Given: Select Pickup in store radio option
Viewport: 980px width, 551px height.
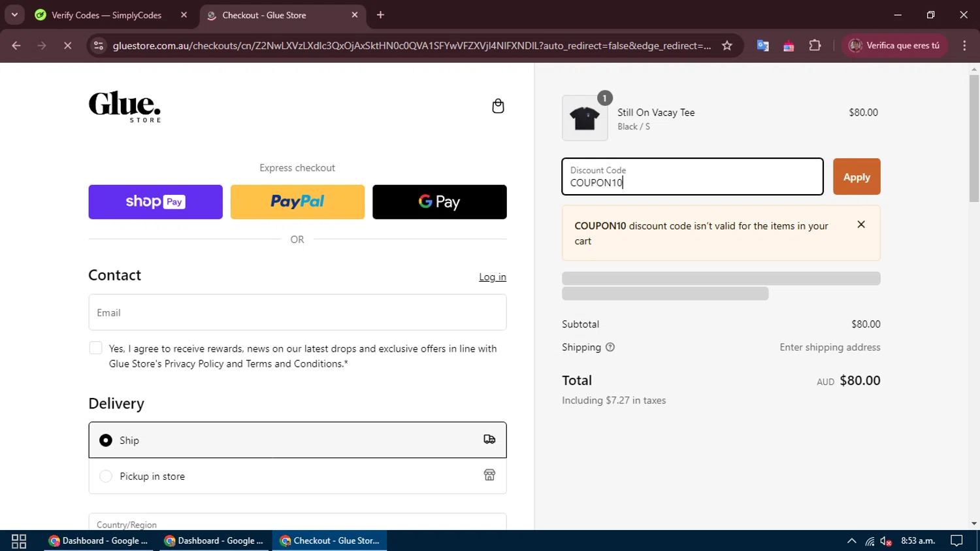Looking at the screenshot, I should pos(105,476).
